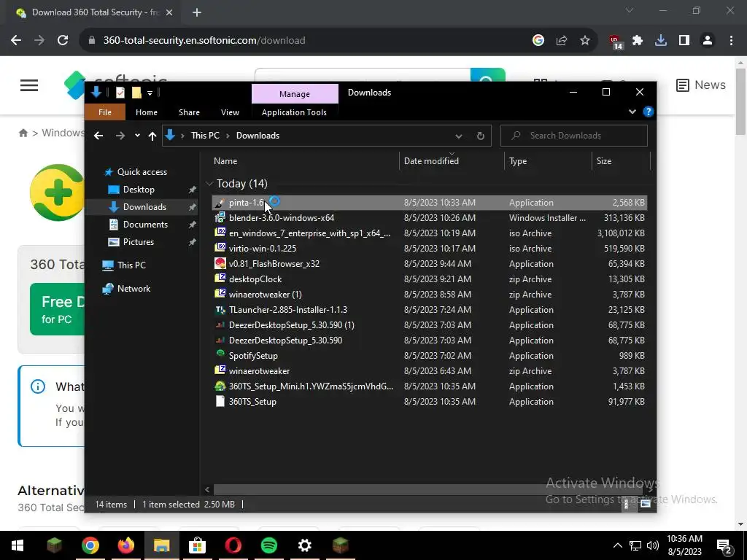Click the Properties quick access toolbar icon

pyautogui.click(x=120, y=93)
